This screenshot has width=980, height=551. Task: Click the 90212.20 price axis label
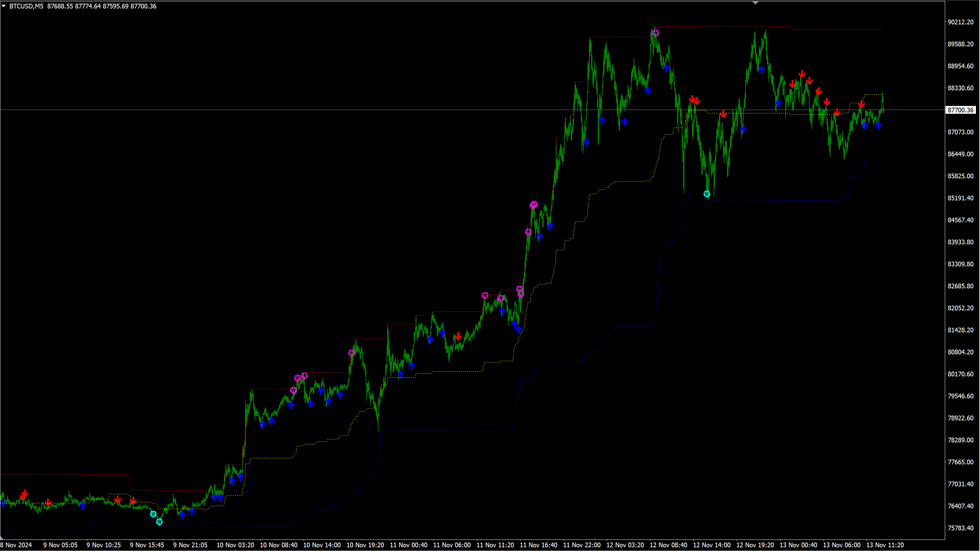tap(961, 22)
